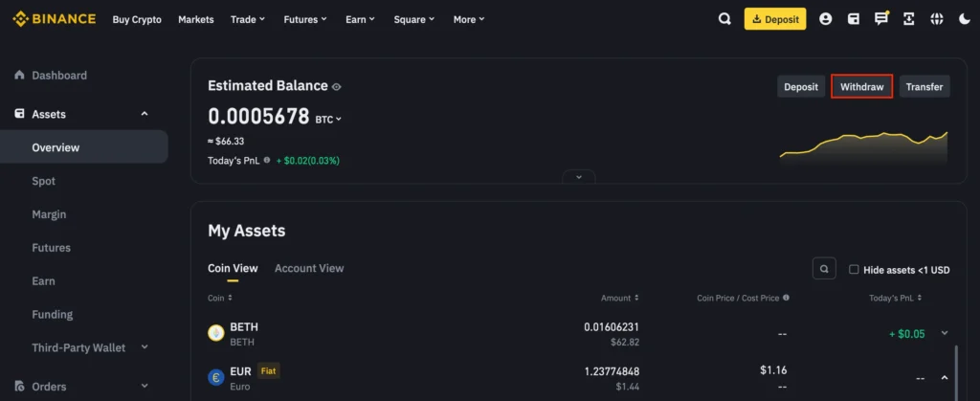
Task: Open the Earn dropdown menu
Action: point(360,19)
